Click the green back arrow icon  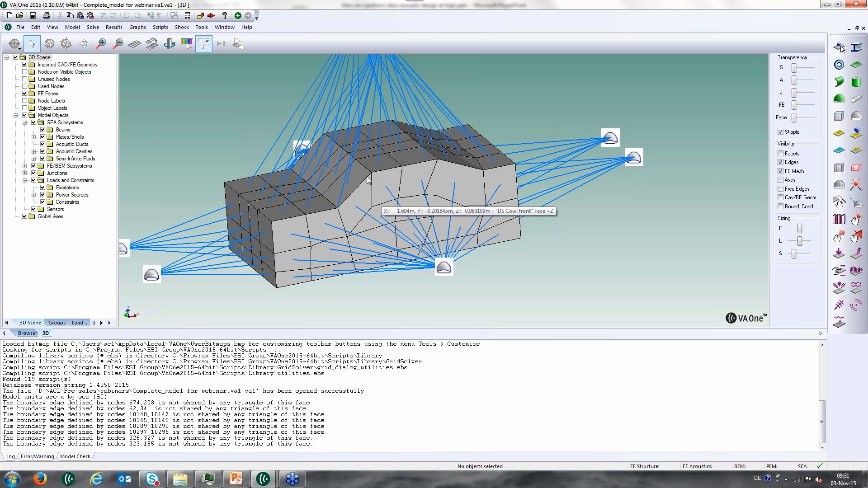pyautogui.click(x=238, y=15)
